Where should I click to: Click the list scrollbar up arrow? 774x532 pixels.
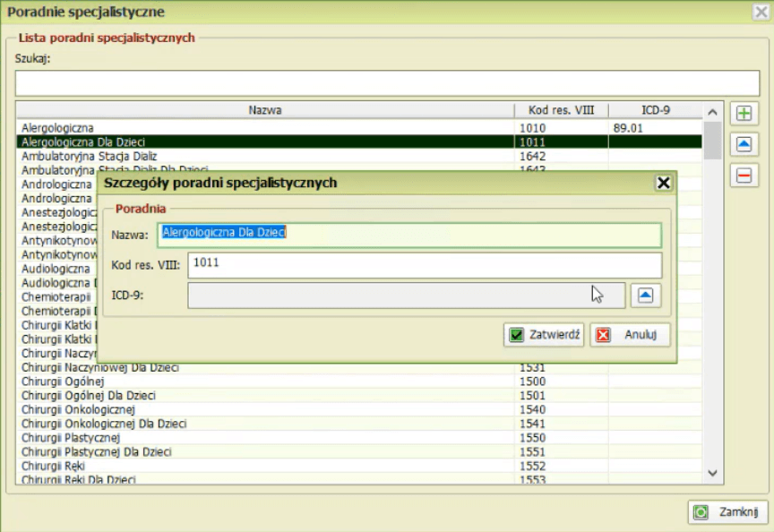pos(712,112)
